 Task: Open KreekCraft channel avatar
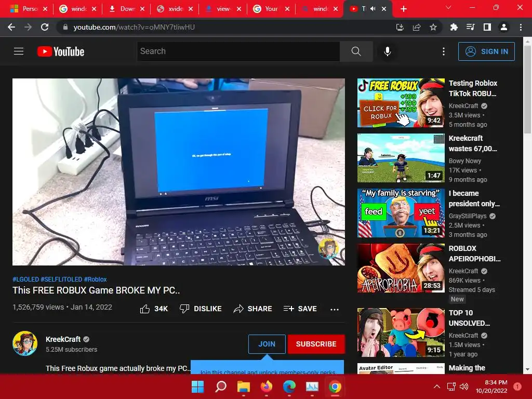(25, 343)
